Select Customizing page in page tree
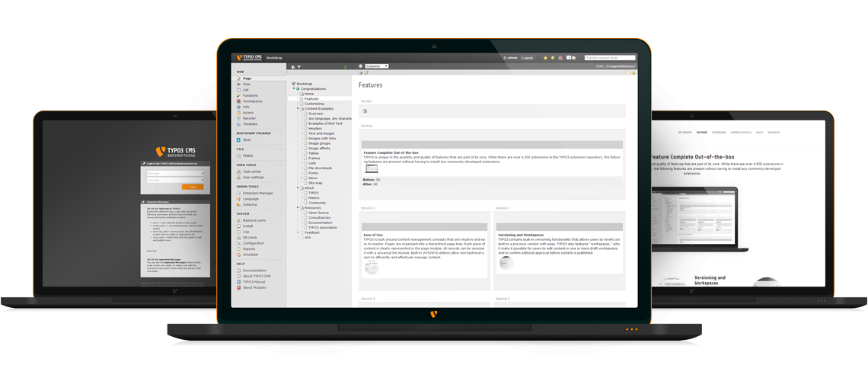This screenshot has height=378, width=868. click(x=314, y=104)
